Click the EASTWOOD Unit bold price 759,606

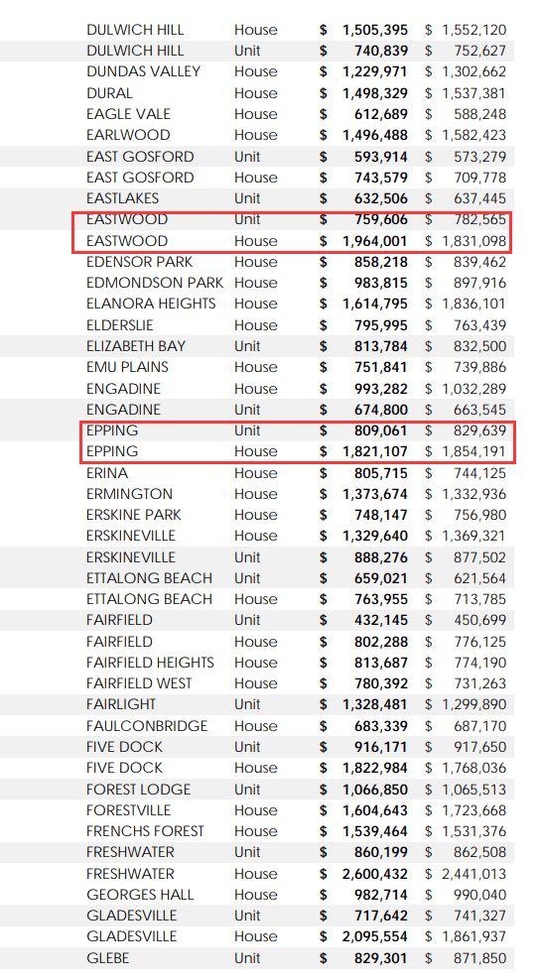coord(381,219)
